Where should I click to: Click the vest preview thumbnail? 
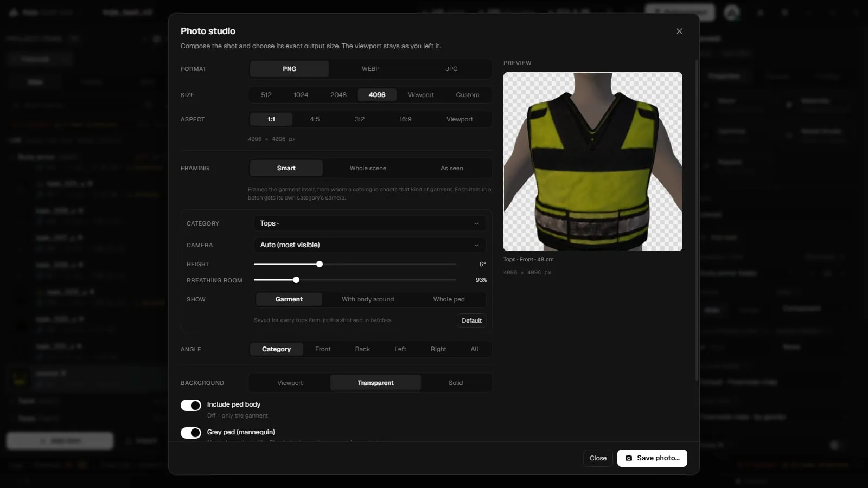click(592, 162)
